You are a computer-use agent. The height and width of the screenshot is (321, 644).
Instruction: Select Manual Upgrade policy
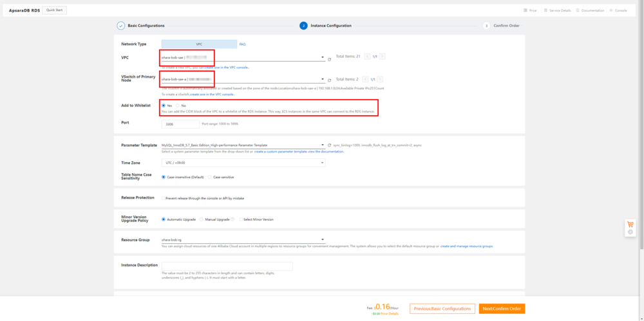(x=201, y=219)
